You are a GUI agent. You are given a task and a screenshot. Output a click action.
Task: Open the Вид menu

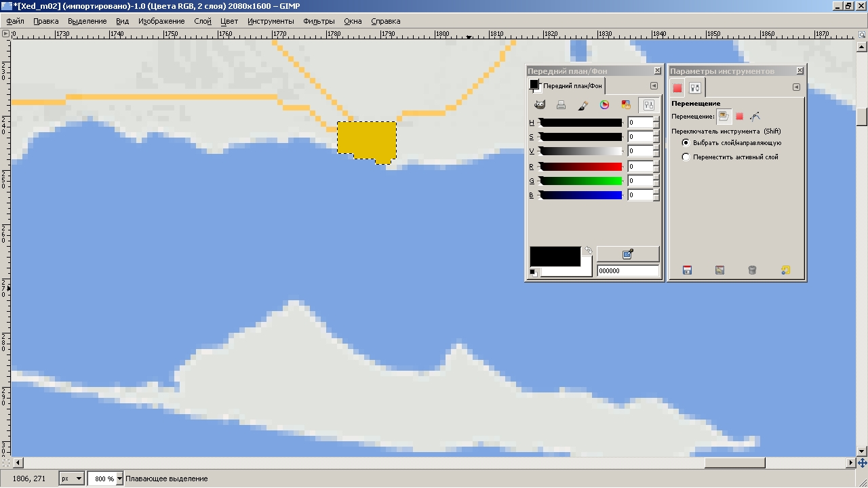(122, 21)
